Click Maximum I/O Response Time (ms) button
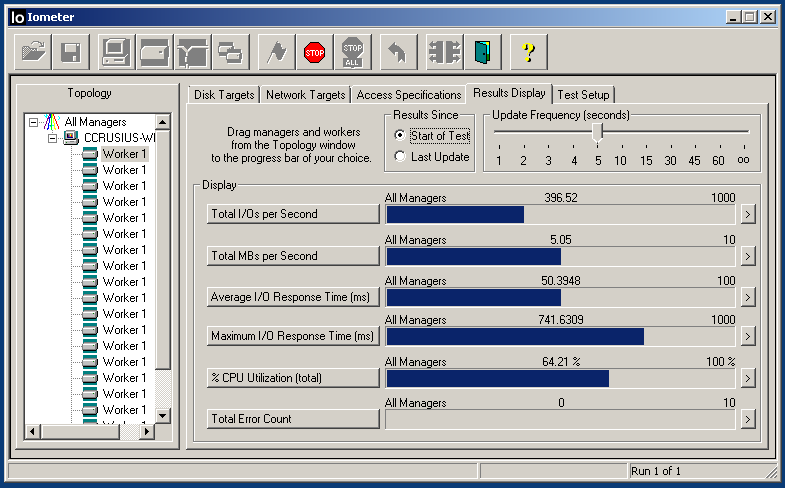This screenshot has height=488, width=785. pyautogui.click(x=293, y=336)
